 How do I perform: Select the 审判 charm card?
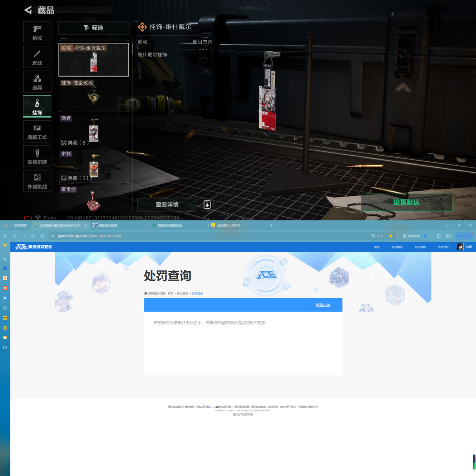94,166
